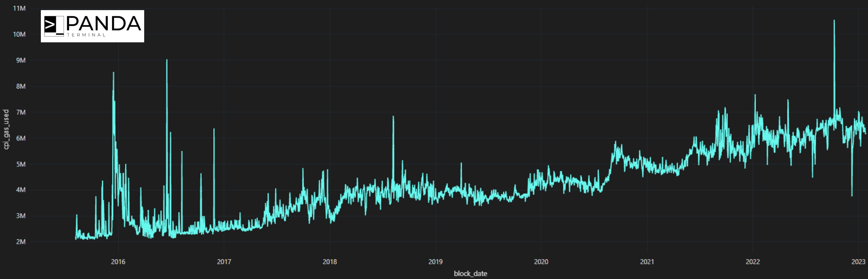Click the Panda Terminal logo

pos(92,26)
